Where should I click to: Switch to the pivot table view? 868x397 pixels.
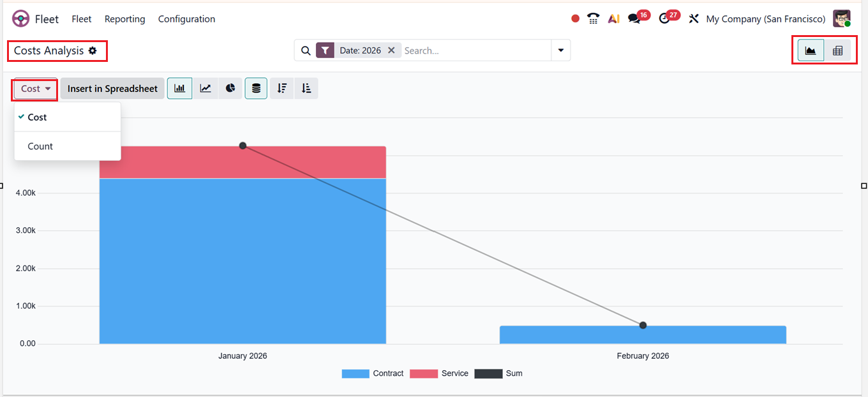tap(837, 51)
